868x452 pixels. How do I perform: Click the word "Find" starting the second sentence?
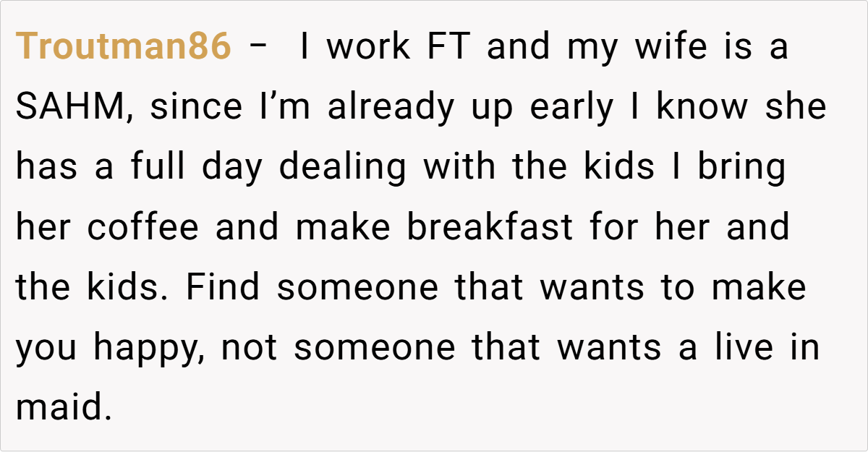pyautogui.click(x=221, y=289)
